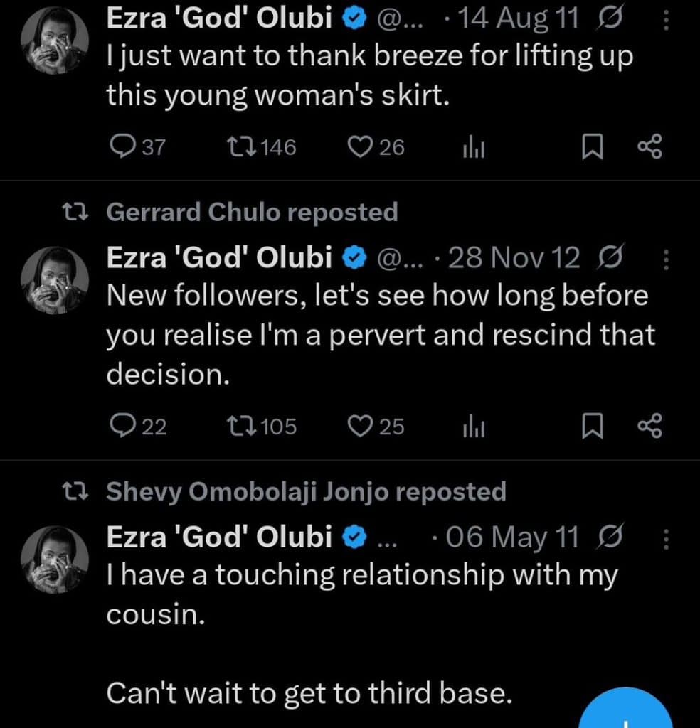View analytics for the 14 Aug tweet
The width and height of the screenshot is (700, 728).
click(473, 147)
